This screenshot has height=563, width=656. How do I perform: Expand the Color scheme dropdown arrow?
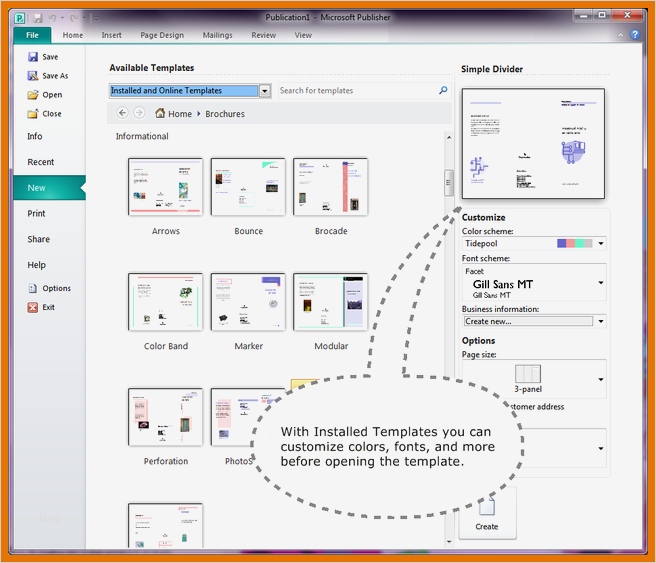click(x=601, y=243)
